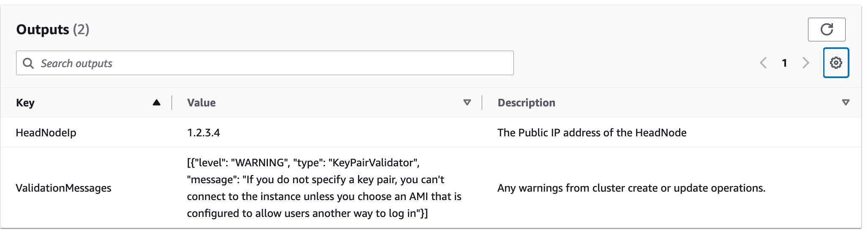Sort by the Key column header

[25, 103]
